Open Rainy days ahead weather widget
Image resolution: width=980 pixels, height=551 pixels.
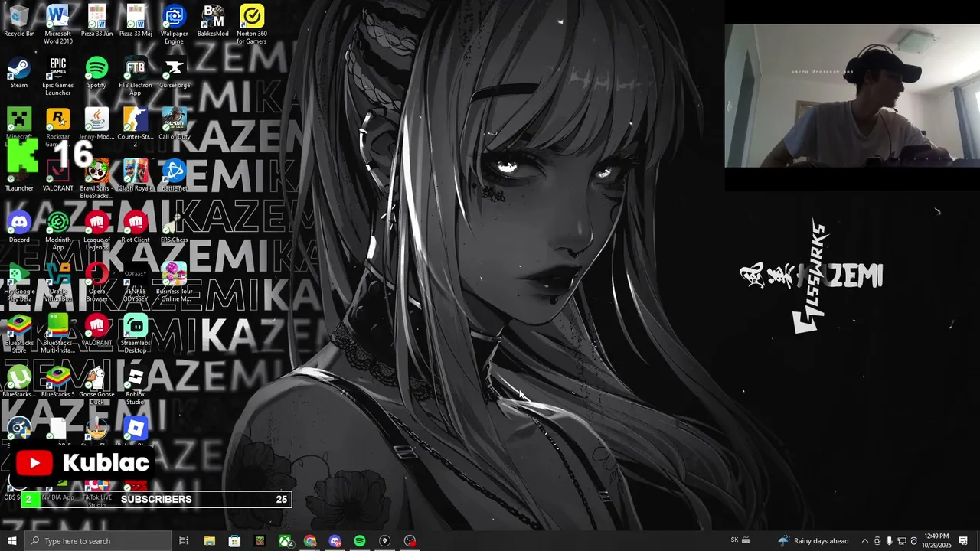click(813, 541)
